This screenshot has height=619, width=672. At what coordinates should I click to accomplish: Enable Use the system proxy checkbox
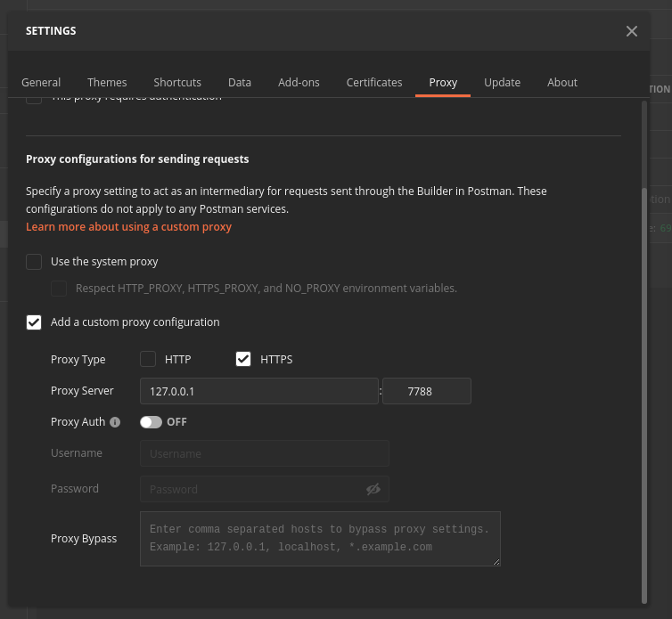coord(34,261)
